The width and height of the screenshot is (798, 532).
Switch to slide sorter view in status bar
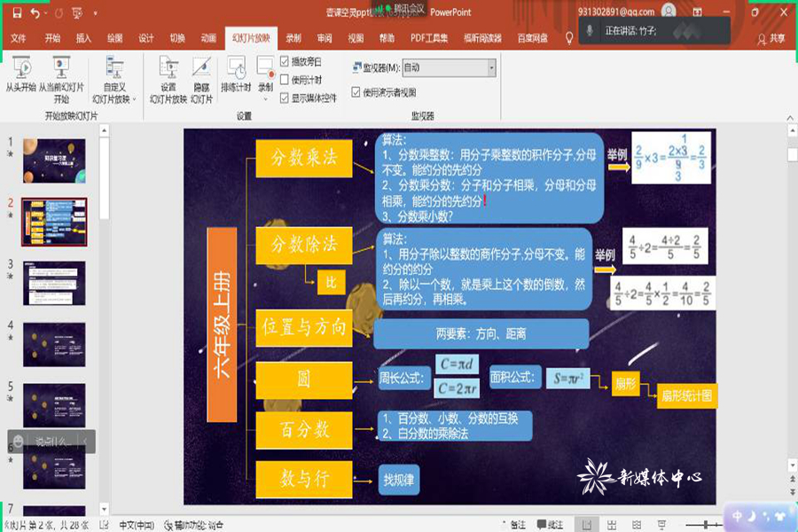click(x=612, y=525)
